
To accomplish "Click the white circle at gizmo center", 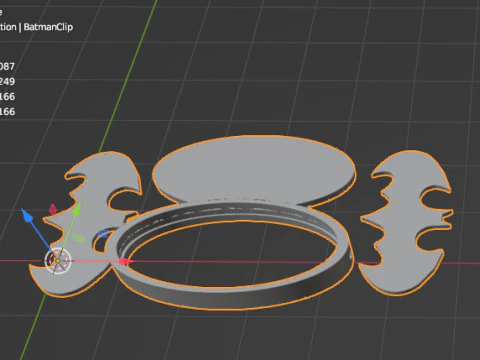I will click(x=58, y=261).
